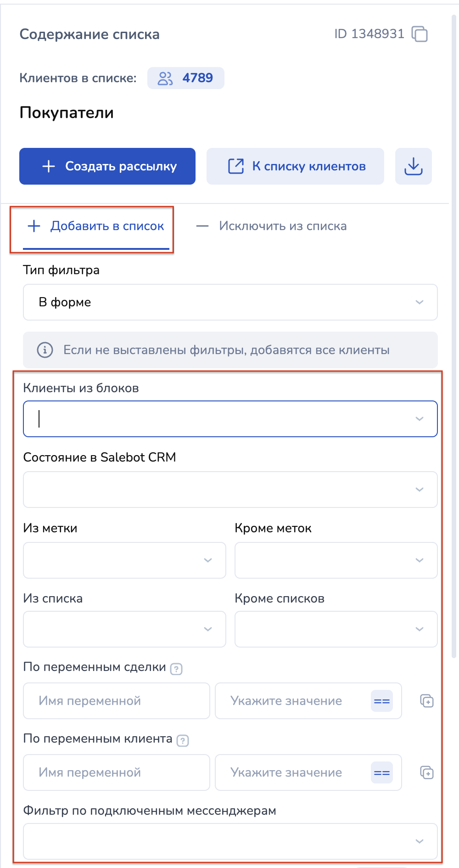The height and width of the screenshot is (868, 459).
Task: Toggle the client variable '==' comparison operator
Action: point(381,772)
